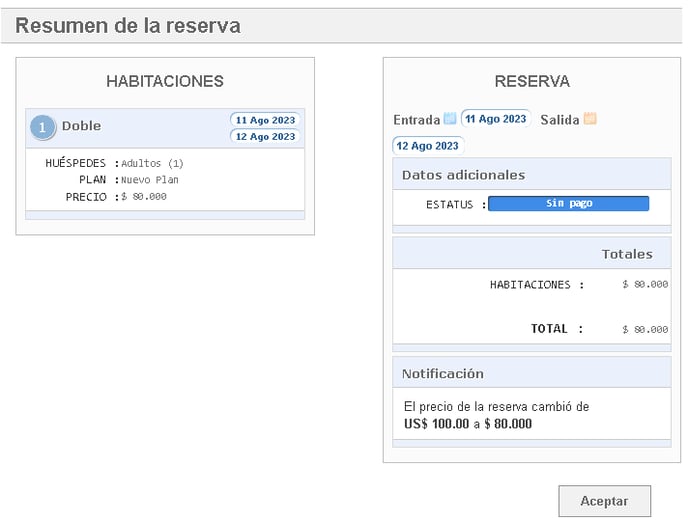Screen dimensions: 688x520
Task: Click the HABITACIONES total amount $ 80.000
Action: (x=645, y=284)
